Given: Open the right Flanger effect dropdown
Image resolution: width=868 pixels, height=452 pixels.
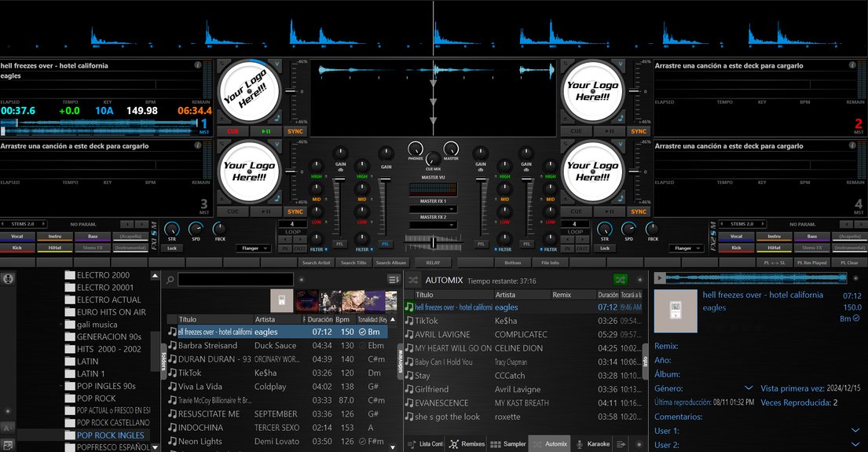Looking at the screenshot, I should click(686, 248).
